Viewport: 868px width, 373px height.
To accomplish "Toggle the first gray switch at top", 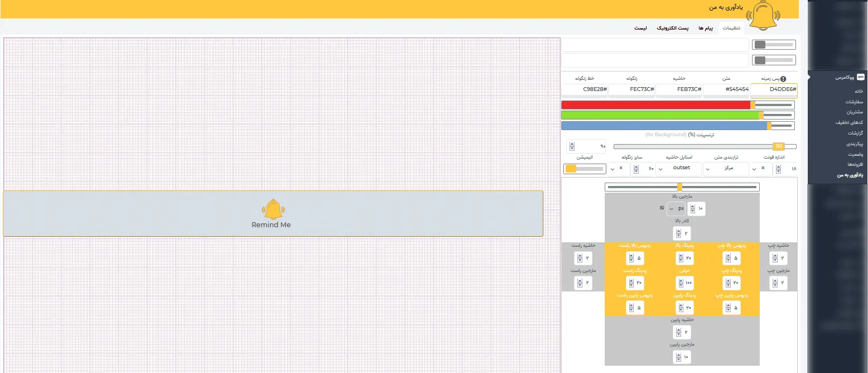I will 774,45.
